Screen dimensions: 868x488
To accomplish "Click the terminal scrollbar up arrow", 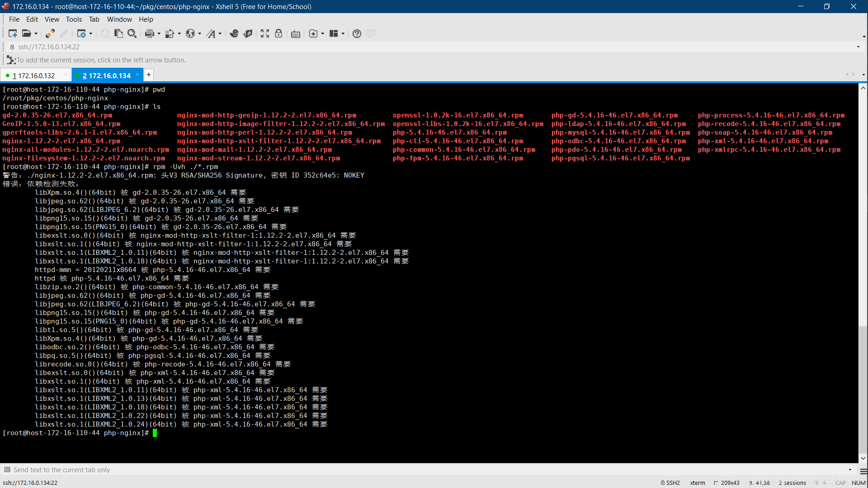I will 863,88.
